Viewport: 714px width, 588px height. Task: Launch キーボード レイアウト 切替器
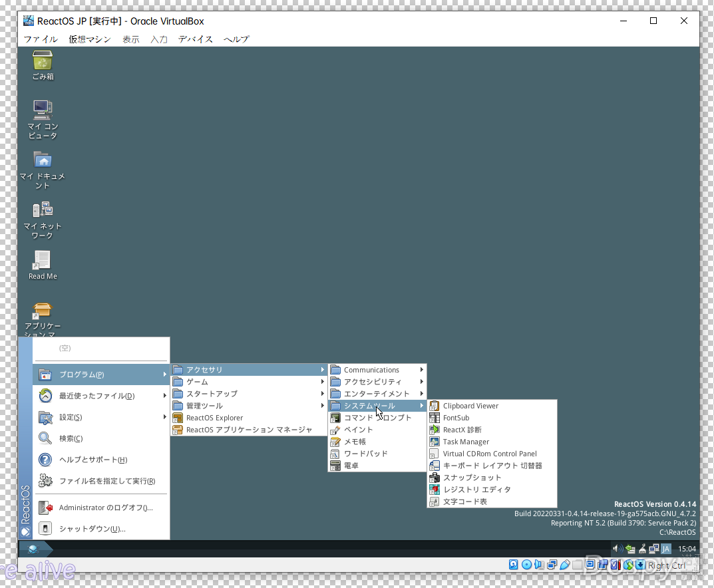[492, 466]
